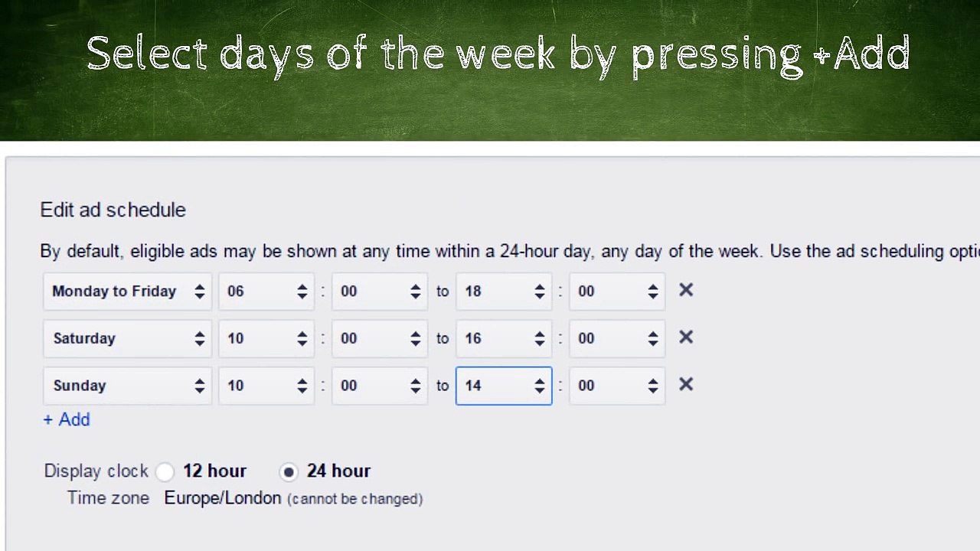The image size is (980, 551).
Task: Open Monday to Friday end minutes selector
Action: point(617,291)
